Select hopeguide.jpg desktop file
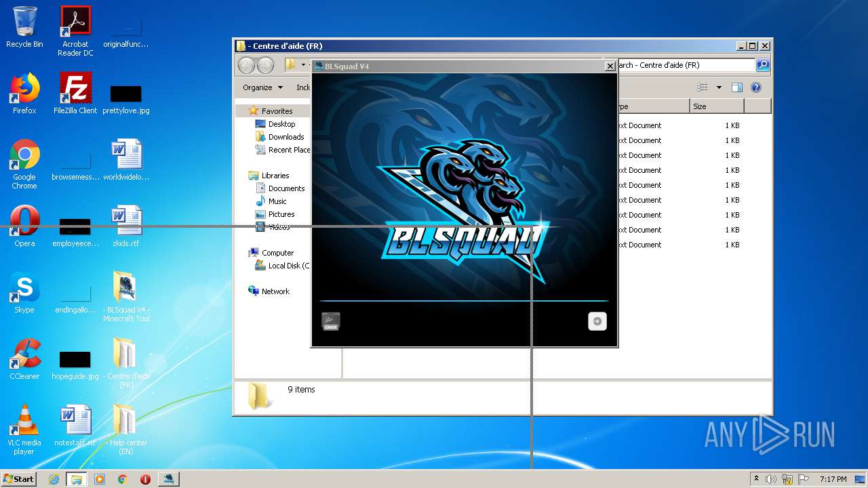 tap(75, 365)
